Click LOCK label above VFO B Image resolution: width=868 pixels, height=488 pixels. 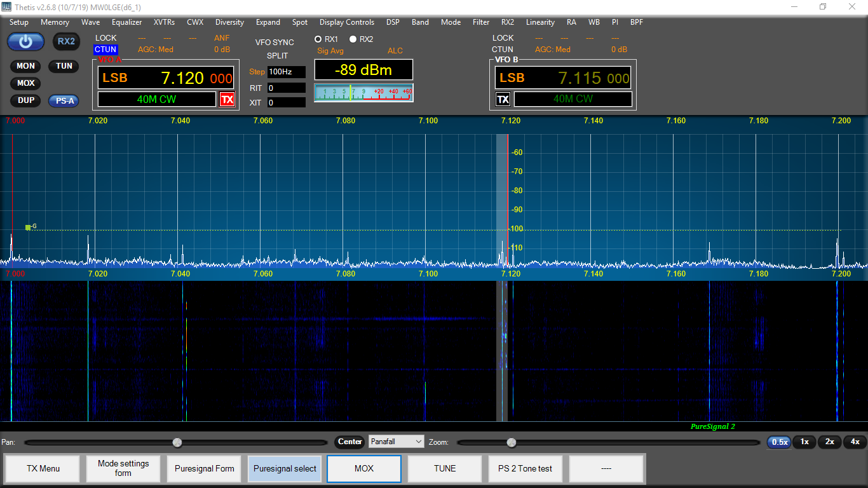pyautogui.click(x=503, y=38)
